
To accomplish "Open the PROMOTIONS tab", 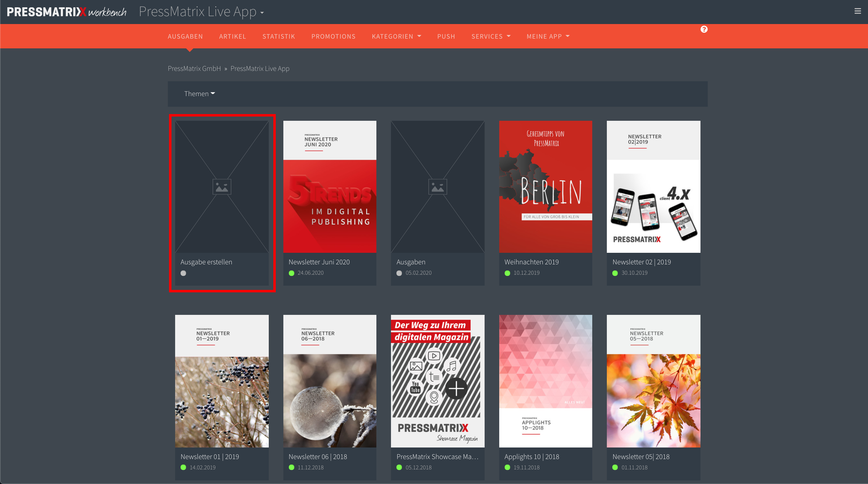I will pyautogui.click(x=333, y=37).
